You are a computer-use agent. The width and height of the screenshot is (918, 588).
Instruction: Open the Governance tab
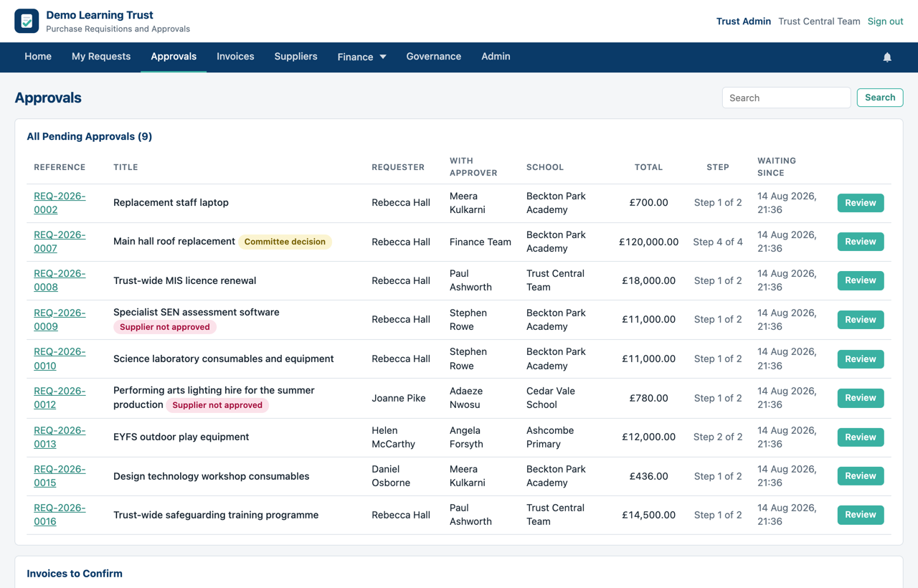[434, 57]
